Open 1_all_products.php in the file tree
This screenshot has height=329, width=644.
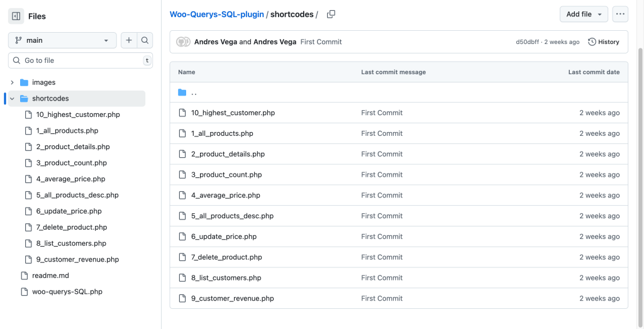67,131
